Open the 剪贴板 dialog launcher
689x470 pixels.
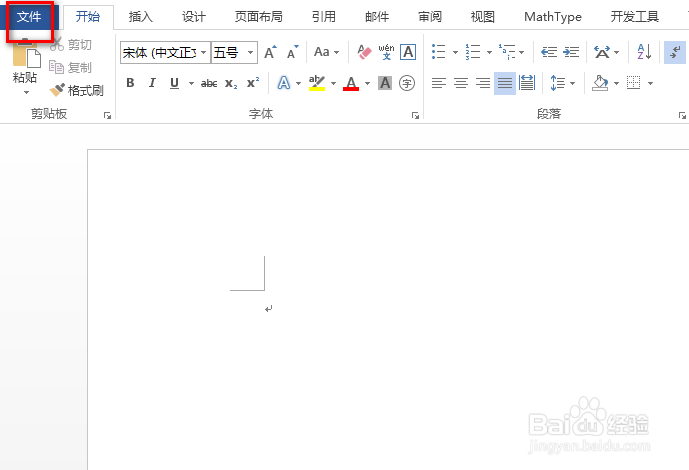tap(107, 115)
